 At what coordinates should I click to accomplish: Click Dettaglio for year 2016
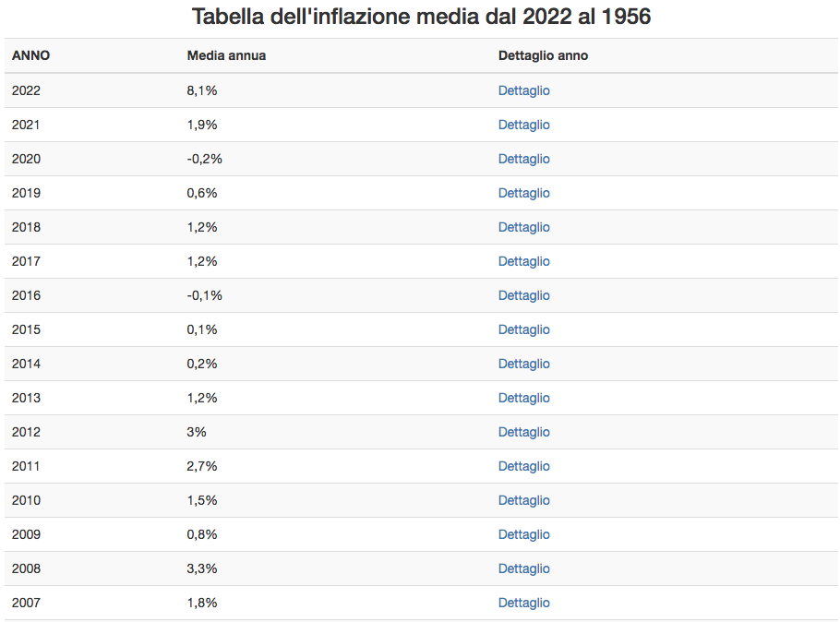(524, 295)
